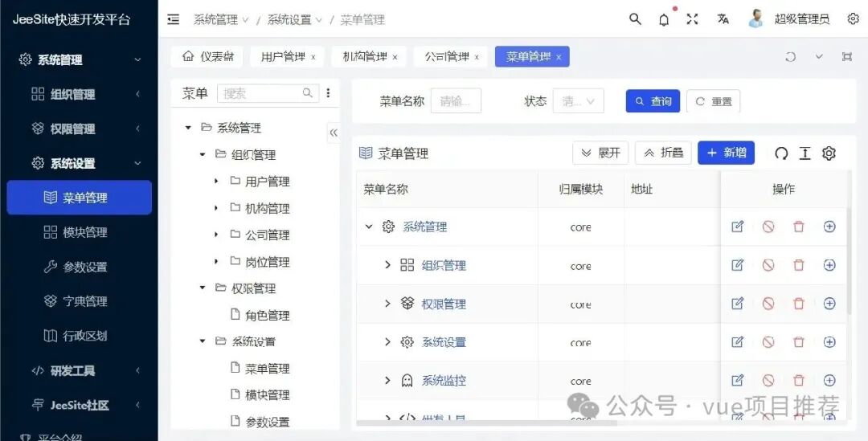Switch to the 公司管理 tab
Image resolution: width=868 pixels, height=441 pixels.
(446, 56)
